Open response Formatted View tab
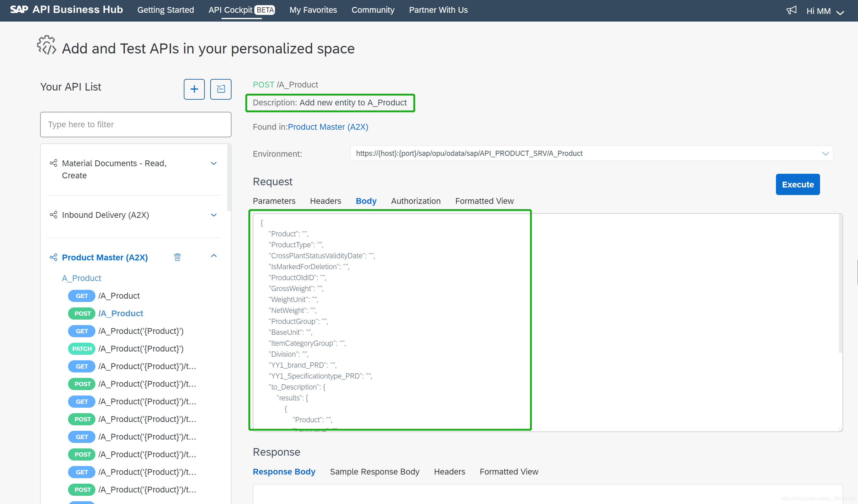 (x=509, y=472)
